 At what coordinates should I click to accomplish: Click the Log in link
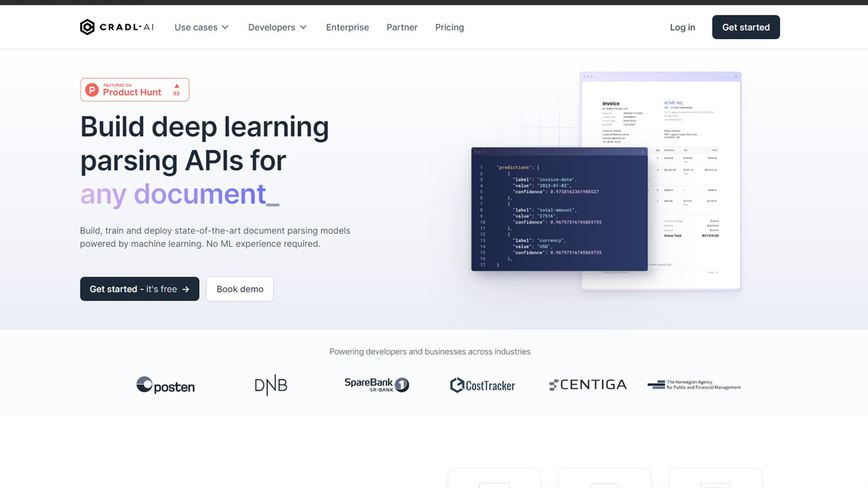coord(682,27)
